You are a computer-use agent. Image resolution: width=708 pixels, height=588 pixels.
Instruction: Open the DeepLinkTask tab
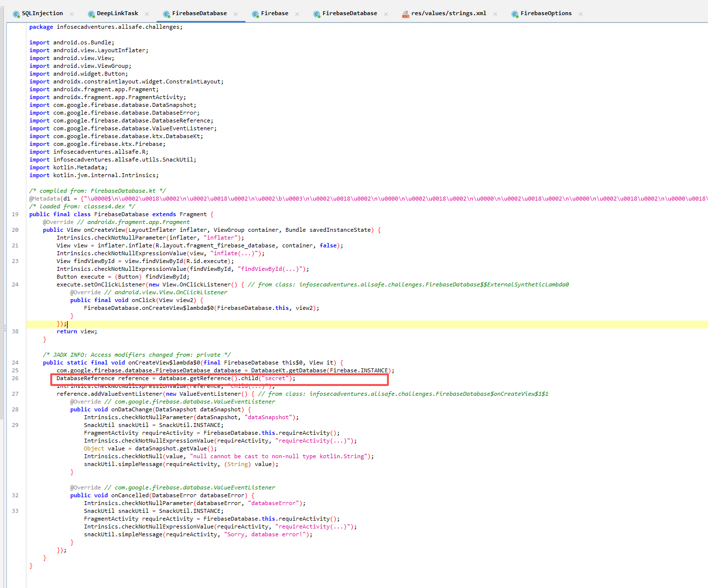(x=117, y=14)
